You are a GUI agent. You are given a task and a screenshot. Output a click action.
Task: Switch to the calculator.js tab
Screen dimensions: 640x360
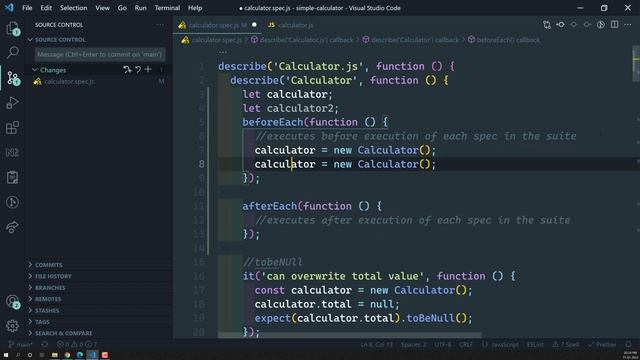[x=291, y=25]
